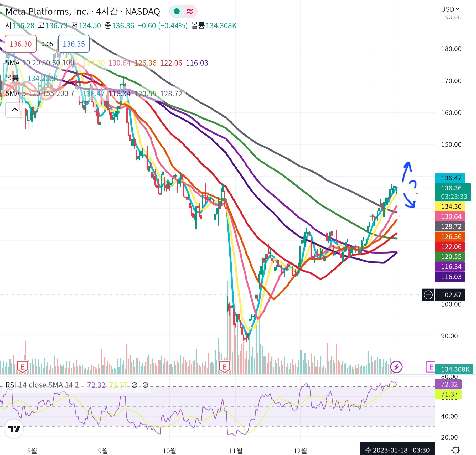Click the red 136.30 sell price button
The image size is (476, 455).
pos(21,44)
